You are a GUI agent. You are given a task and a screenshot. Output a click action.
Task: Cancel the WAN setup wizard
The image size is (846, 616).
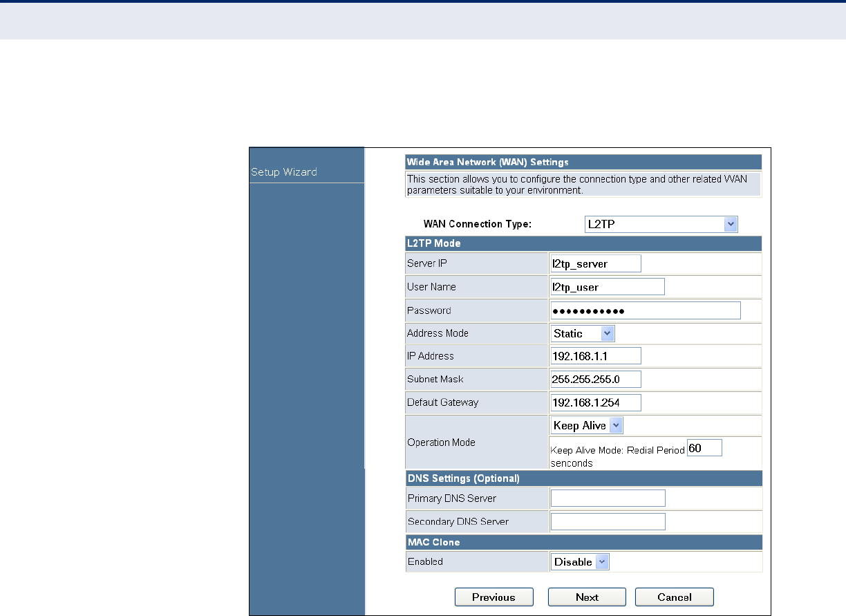(675, 597)
